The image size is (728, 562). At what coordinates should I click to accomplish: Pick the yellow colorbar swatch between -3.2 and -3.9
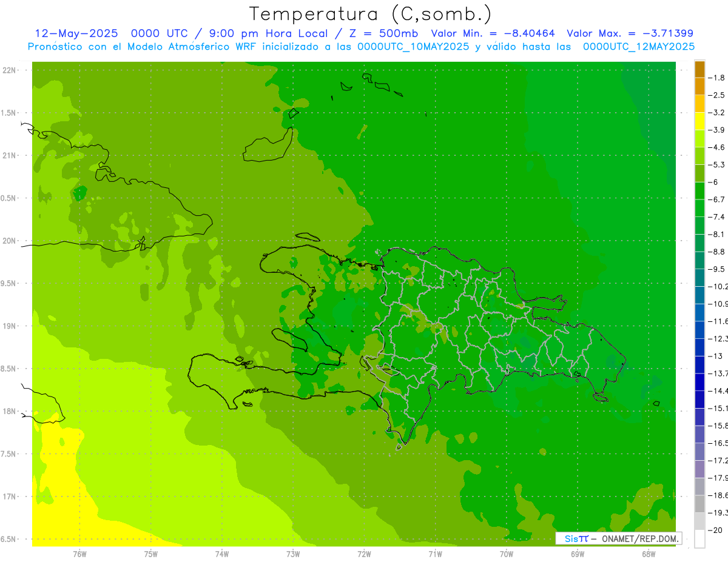coord(699,121)
